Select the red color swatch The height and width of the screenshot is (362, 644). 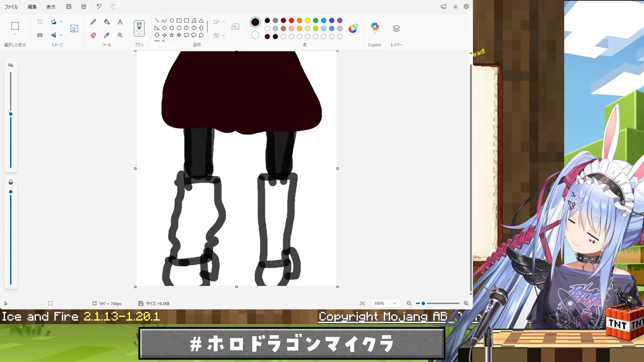tap(291, 21)
